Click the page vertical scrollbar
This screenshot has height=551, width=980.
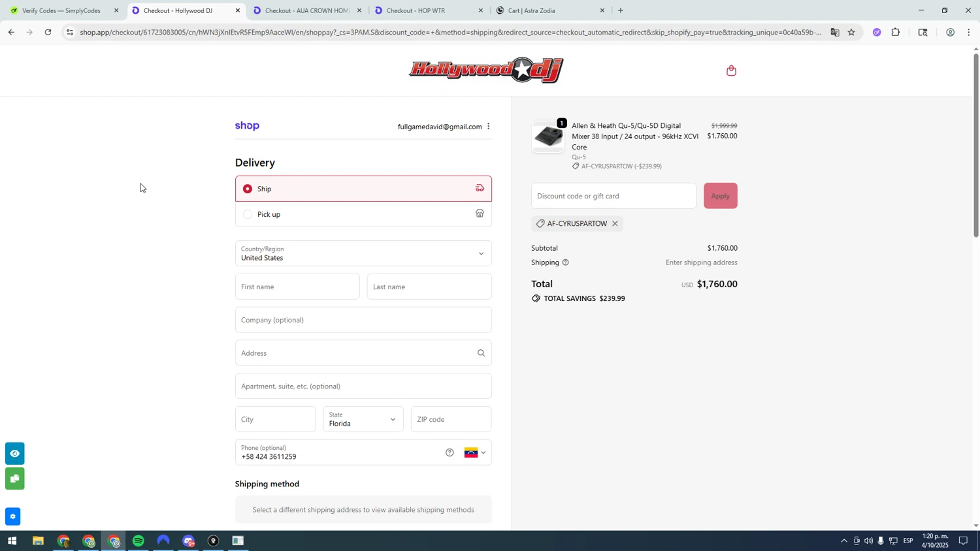pos(976,145)
